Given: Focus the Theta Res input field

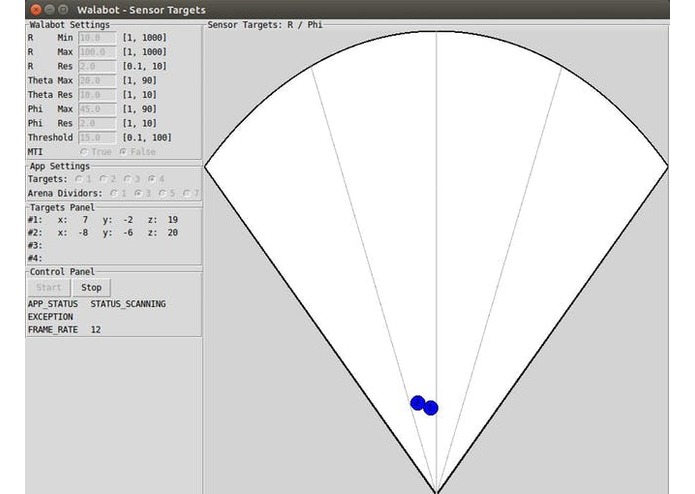Looking at the screenshot, I should coord(98,95).
